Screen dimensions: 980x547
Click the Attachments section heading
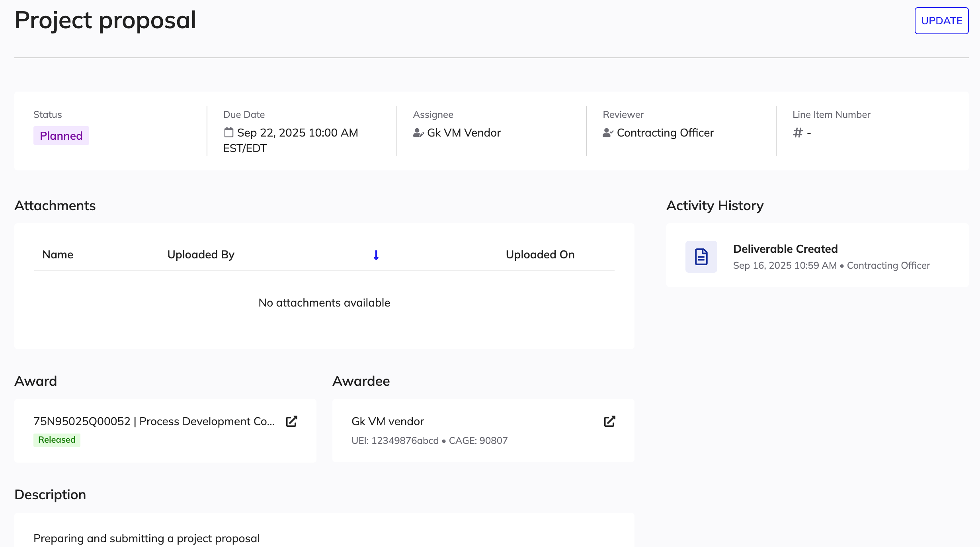click(55, 205)
